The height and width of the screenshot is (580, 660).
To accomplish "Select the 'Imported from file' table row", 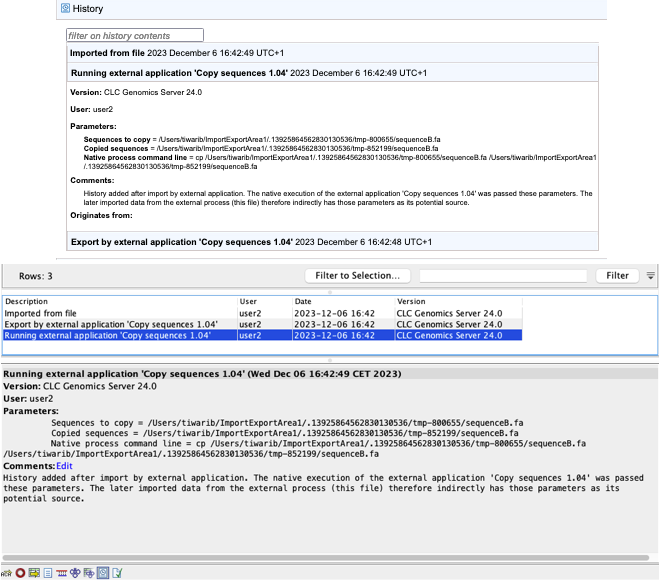I will 120,313.
